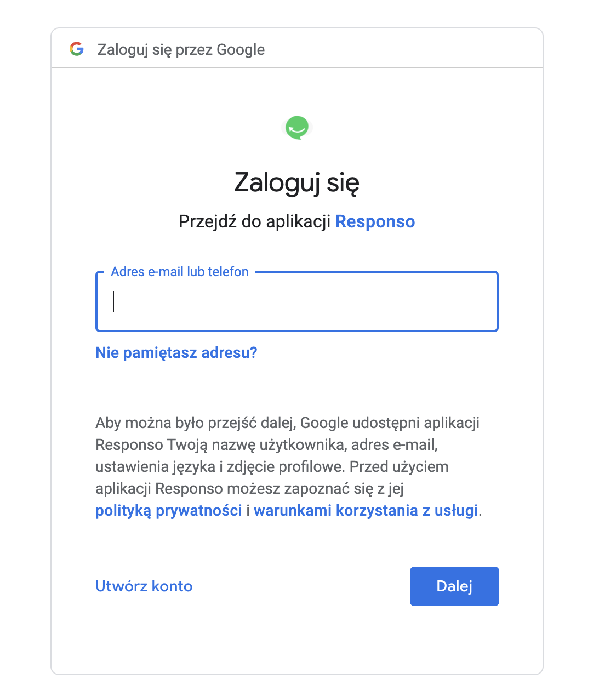Click the Google "G" logo
This screenshot has height=696, width=616.
tap(77, 49)
